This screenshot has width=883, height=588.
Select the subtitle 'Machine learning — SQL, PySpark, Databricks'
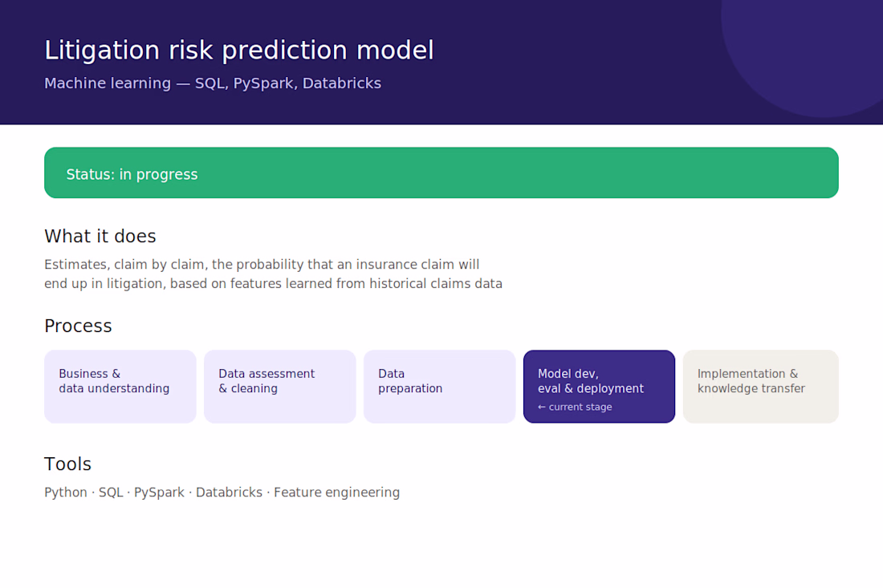click(213, 83)
